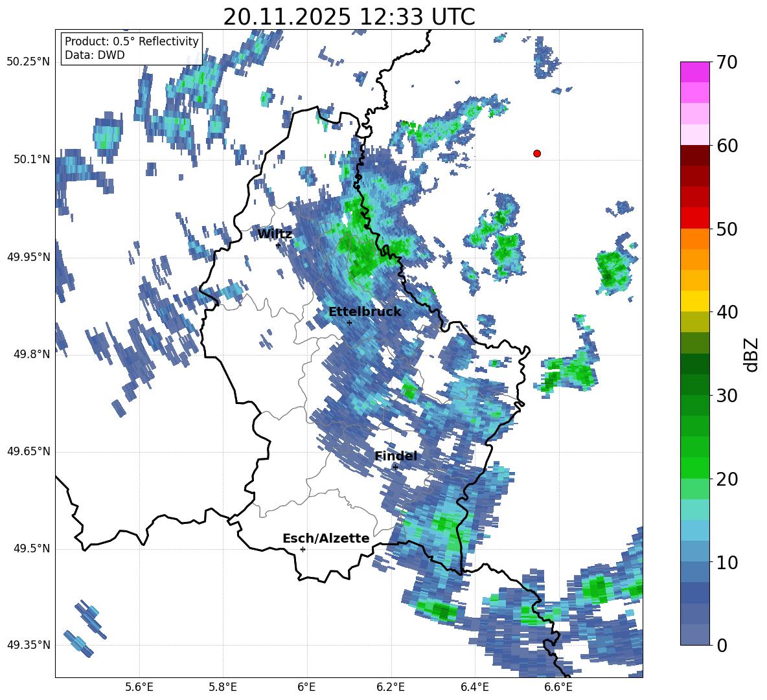Image resolution: width=767 pixels, height=700 pixels.
Task: Click the 6.2°E longitude label
Action: pos(391,688)
